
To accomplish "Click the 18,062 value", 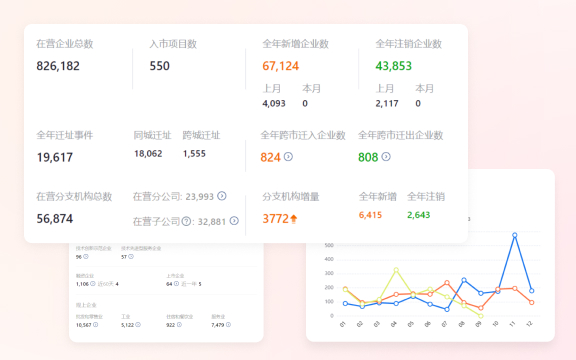I will tap(148, 154).
